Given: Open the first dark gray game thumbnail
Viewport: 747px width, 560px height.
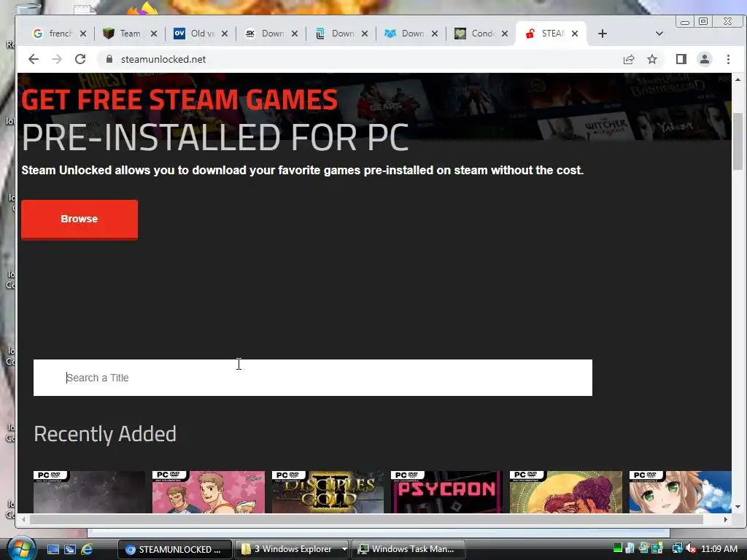Looking at the screenshot, I should pyautogui.click(x=89, y=492).
